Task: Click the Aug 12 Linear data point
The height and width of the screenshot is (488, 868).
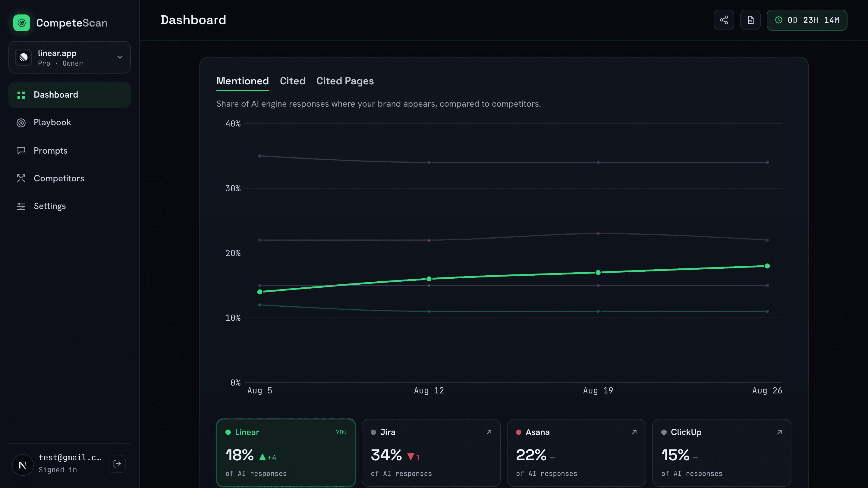Action: pyautogui.click(x=429, y=279)
